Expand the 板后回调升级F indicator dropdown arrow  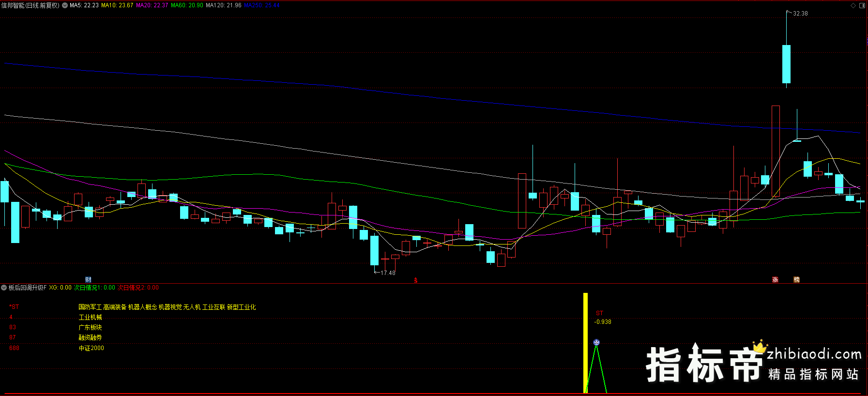tap(4, 288)
